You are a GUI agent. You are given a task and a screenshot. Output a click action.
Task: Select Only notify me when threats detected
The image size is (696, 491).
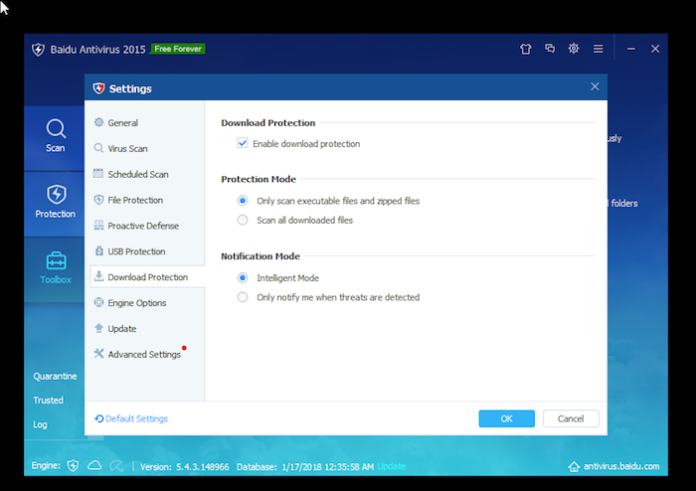pyautogui.click(x=242, y=297)
